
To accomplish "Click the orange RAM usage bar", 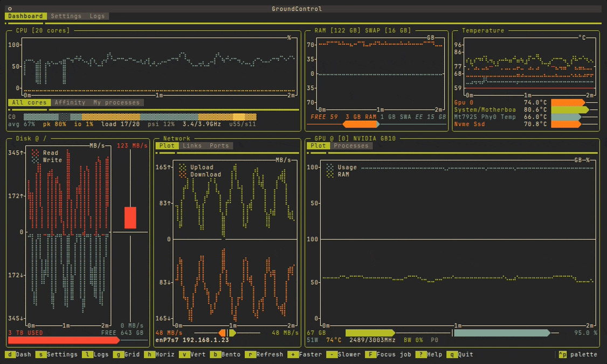I will [361, 124].
